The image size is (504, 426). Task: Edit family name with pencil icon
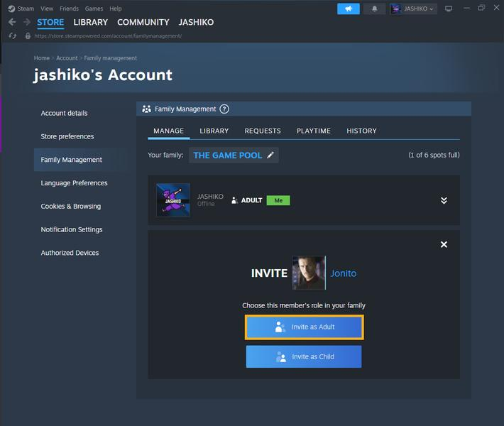pos(270,155)
